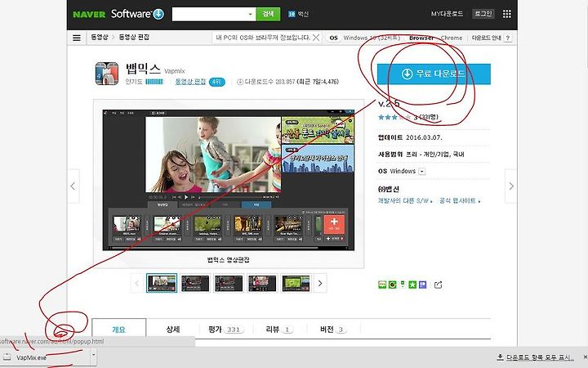Viewport: 588px width, 368px height.
Task: Switch to the 리뷰 1 tab
Action: (x=279, y=330)
